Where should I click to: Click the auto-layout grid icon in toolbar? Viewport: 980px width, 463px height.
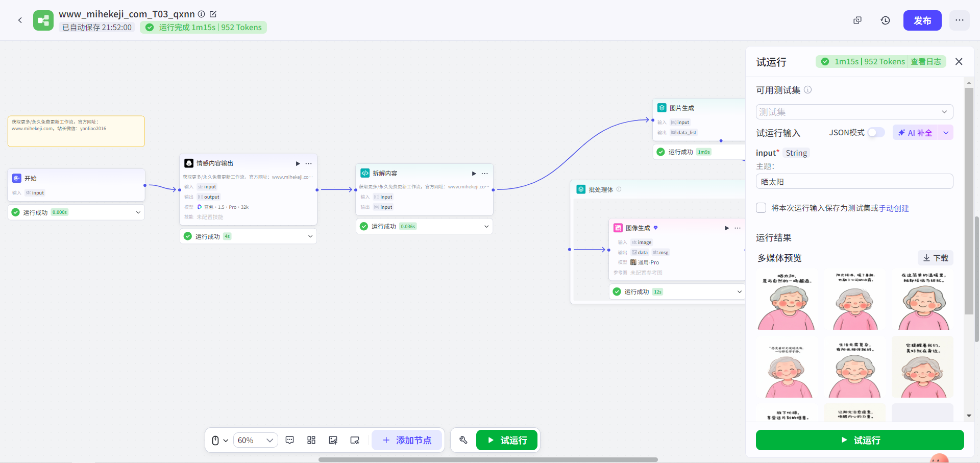[311, 440]
